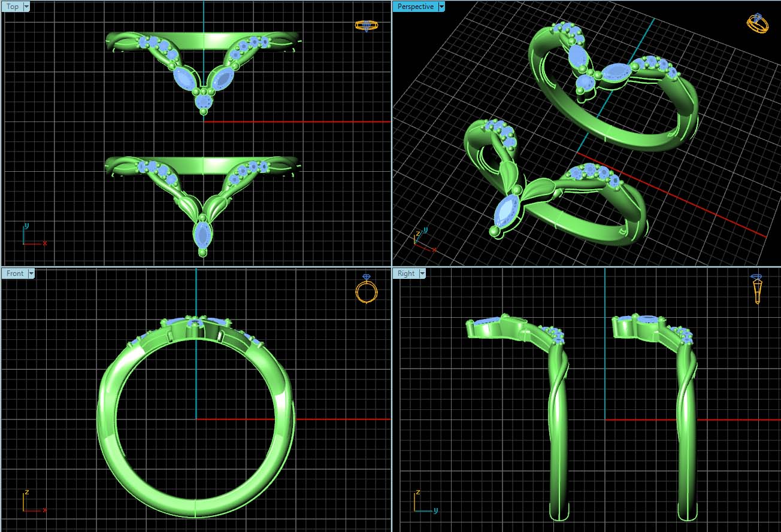The image size is (781, 532).
Task: Click the world axis icon in Front viewport
Action: (x=31, y=503)
